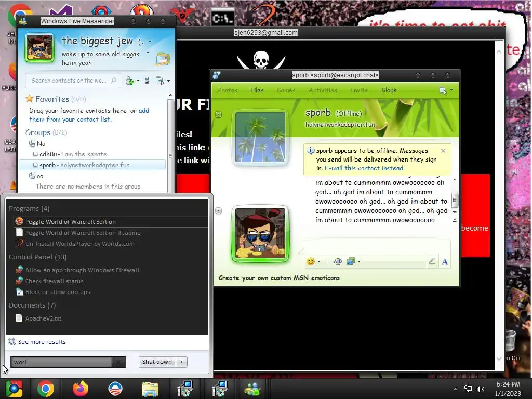
Task: Click the show menu icon in Messenger
Action: tap(160, 81)
